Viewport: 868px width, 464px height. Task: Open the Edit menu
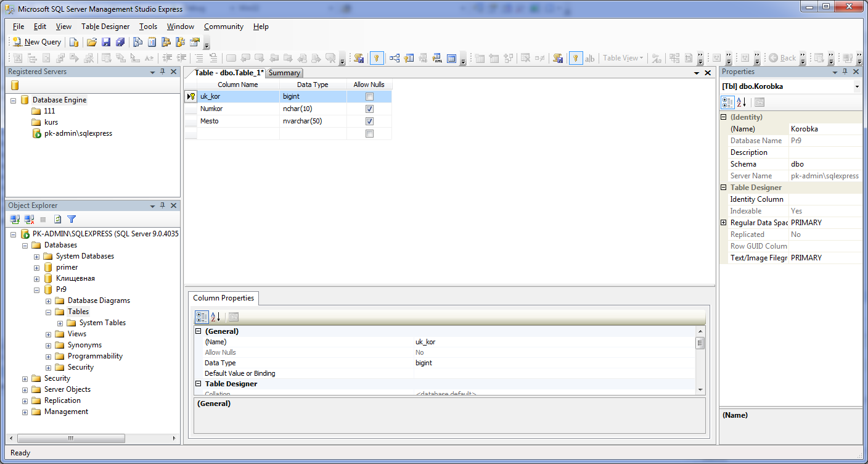tap(40, 27)
